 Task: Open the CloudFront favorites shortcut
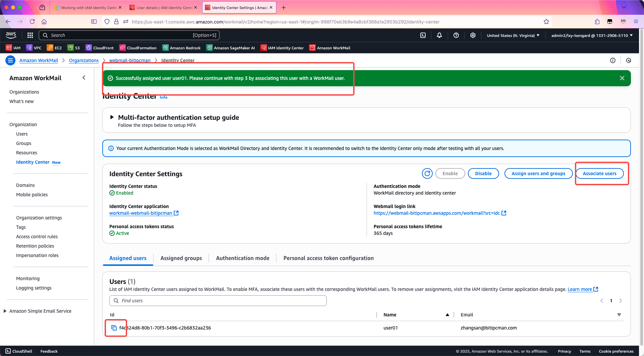[100, 48]
